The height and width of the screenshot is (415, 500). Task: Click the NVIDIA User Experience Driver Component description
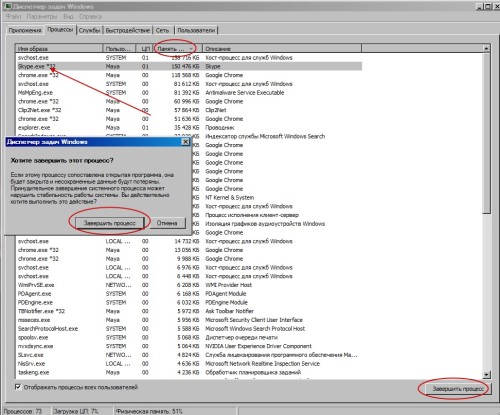tap(258, 346)
